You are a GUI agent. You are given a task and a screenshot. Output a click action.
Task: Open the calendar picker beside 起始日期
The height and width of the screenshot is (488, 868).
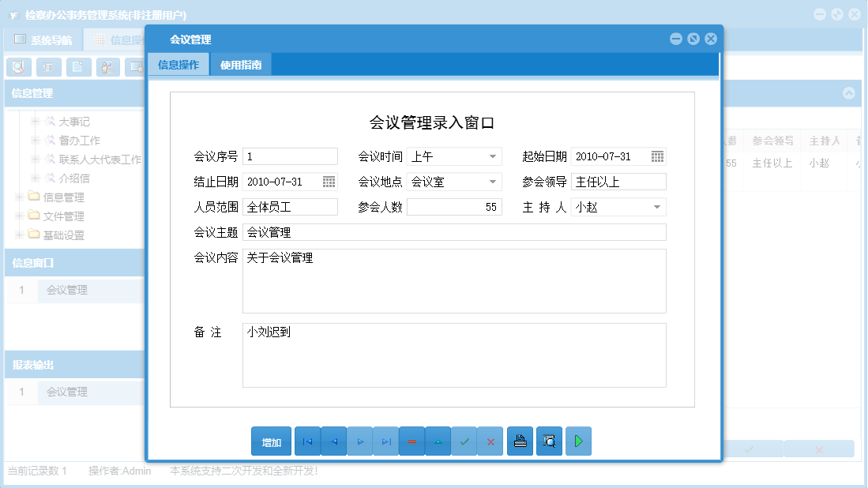pos(657,156)
